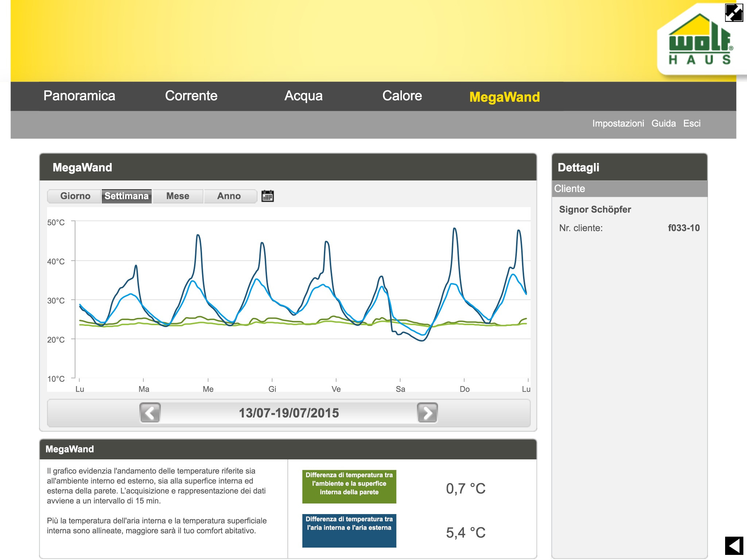Open the Corrente tab
This screenshot has width=747, height=560.
(x=191, y=96)
